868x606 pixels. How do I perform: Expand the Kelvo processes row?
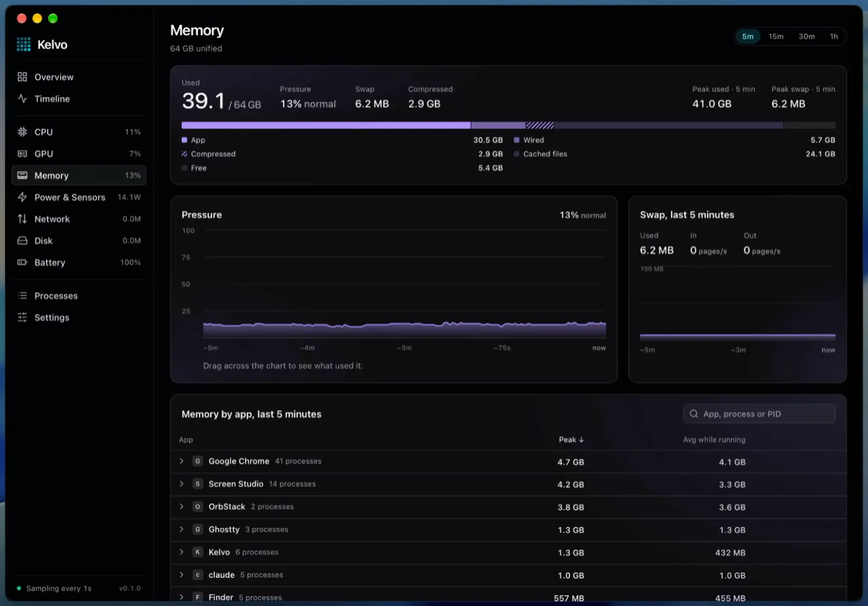click(x=182, y=552)
